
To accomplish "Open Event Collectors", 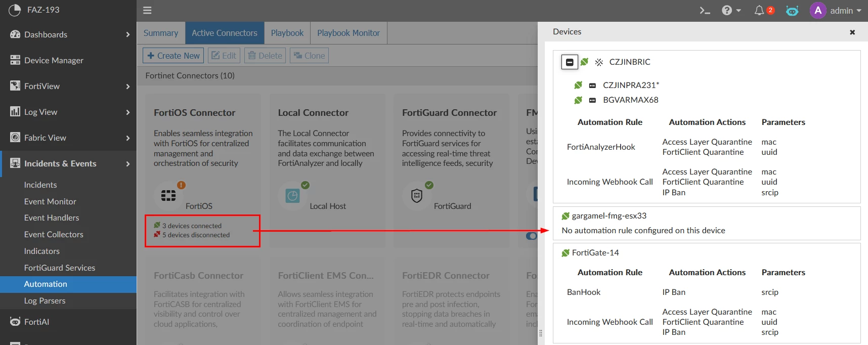I will 54,234.
